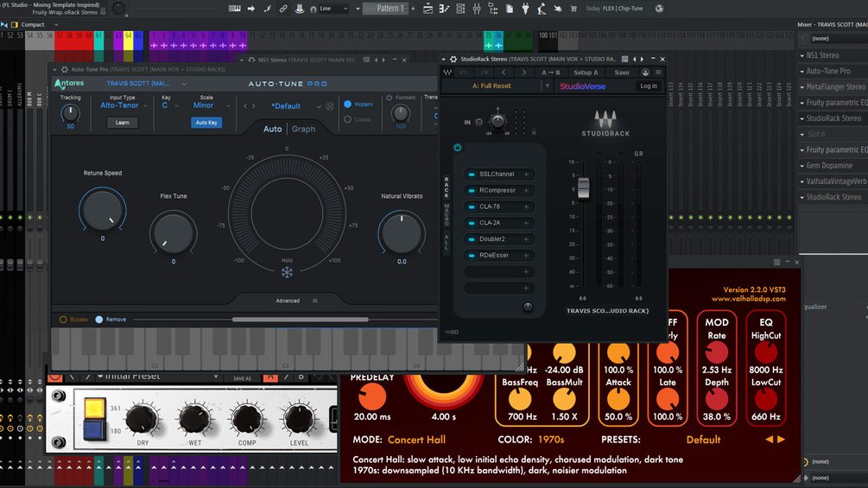This screenshot has height=488, width=868.
Task: Toggle the magnet snap icon
Action: point(314,9)
